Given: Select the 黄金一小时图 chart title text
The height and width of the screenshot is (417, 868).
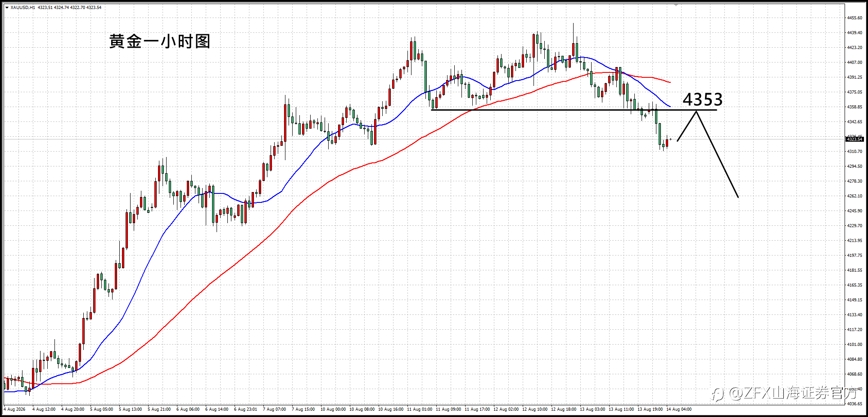Looking at the screenshot, I should click(x=160, y=41).
